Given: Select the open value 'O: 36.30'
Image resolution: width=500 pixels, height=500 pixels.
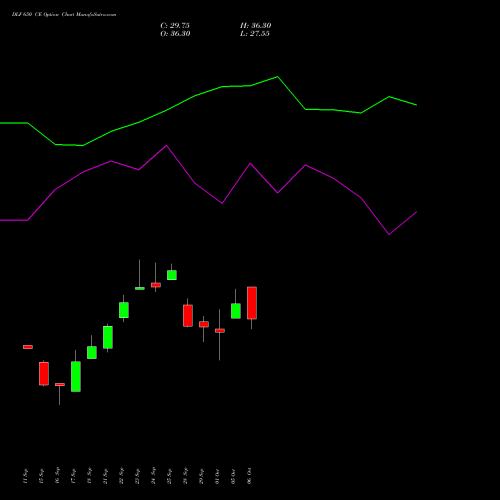Looking at the screenshot, I should click(175, 34).
